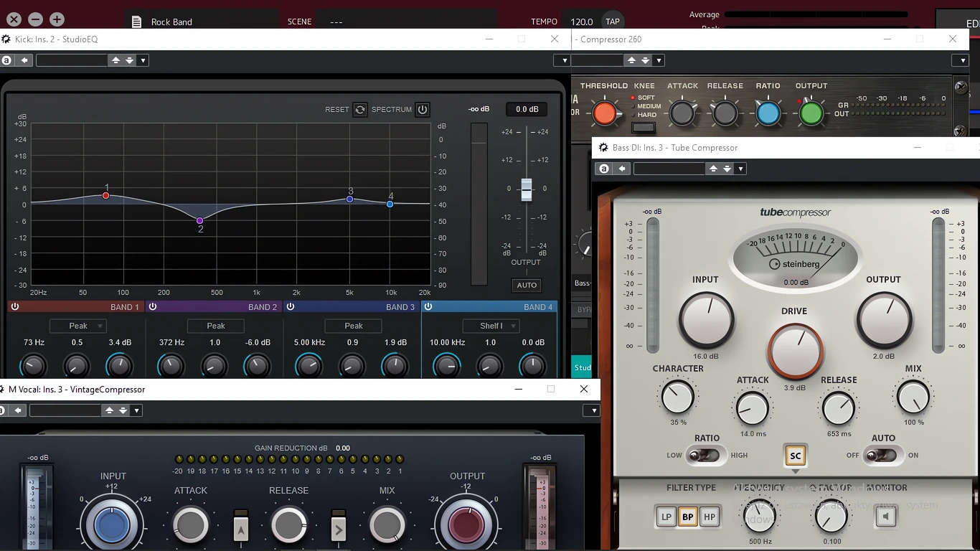Select HP filter type in Tube Compressor
The width and height of the screenshot is (980, 551).
point(710,517)
